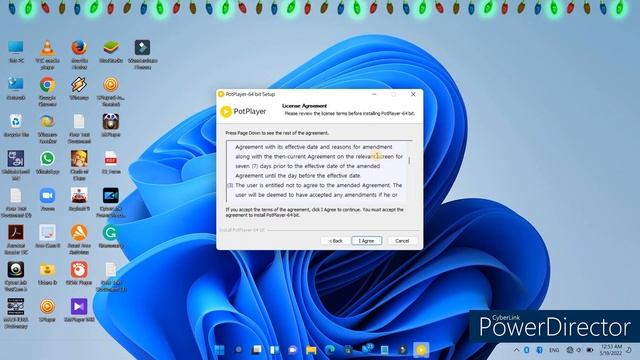This screenshot has height=360, width=640.
Task: Launch WhatsApp from the desktop
Action: coord(47,162)
